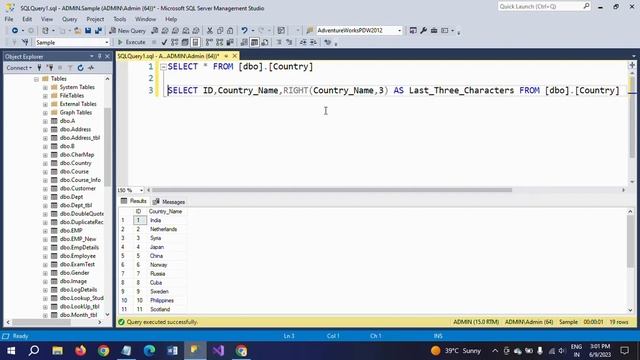Image resolution: width=640 pixels, height=360 pixels.
Task: Expand the dbo.Employee table node
Action: (45, 256)
